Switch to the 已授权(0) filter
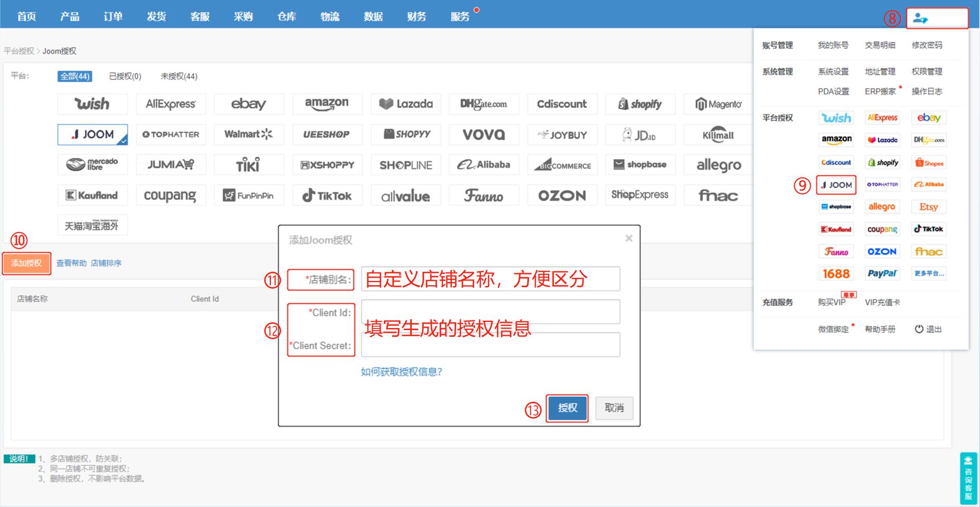 [x=124, y=76]
